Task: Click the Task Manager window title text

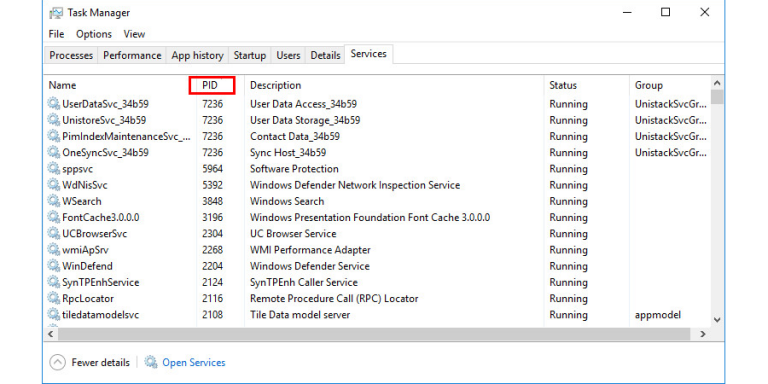Action: (99, 13)
